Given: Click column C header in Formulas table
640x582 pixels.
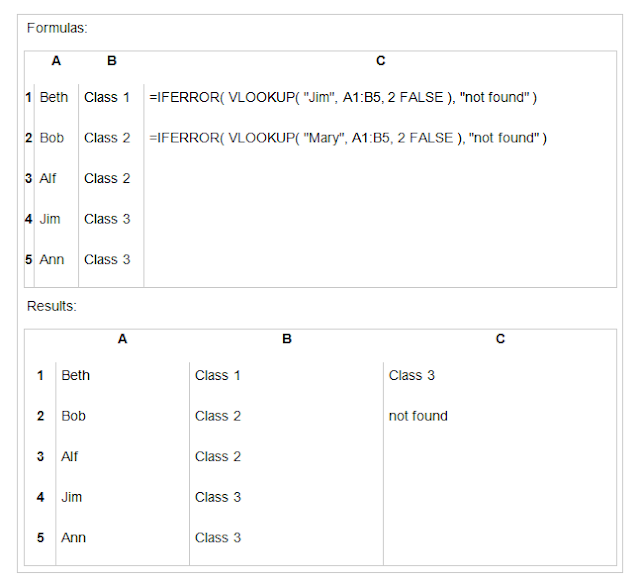Looking at the screenshot, I should click(x=380, y=61).
